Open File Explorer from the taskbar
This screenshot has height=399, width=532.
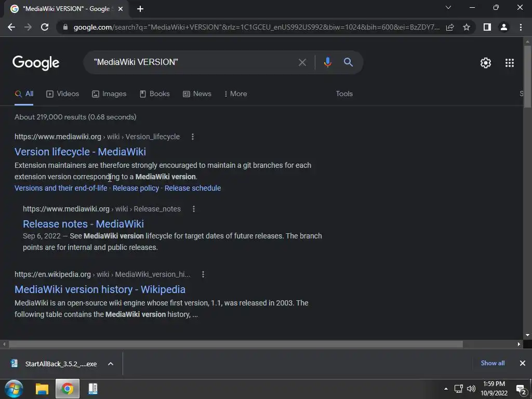[x=42, y=389]
